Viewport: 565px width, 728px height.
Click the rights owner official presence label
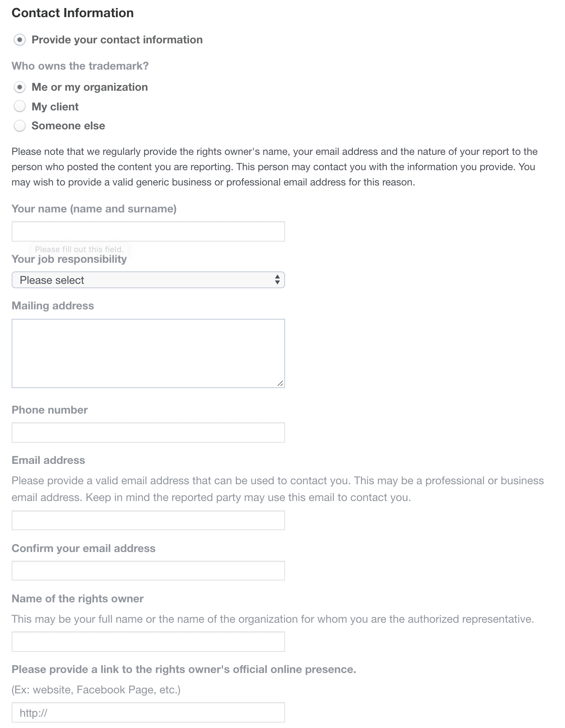[x=184, y=669]
